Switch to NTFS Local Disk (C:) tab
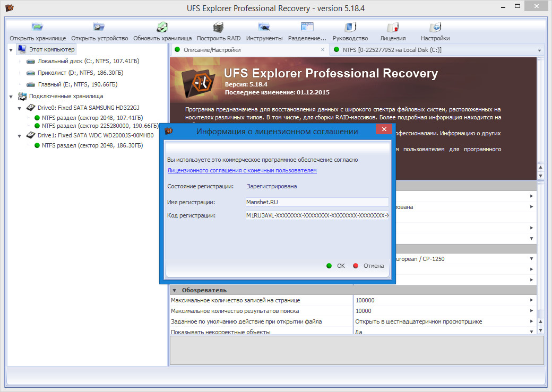 click(x=392, y=50)
